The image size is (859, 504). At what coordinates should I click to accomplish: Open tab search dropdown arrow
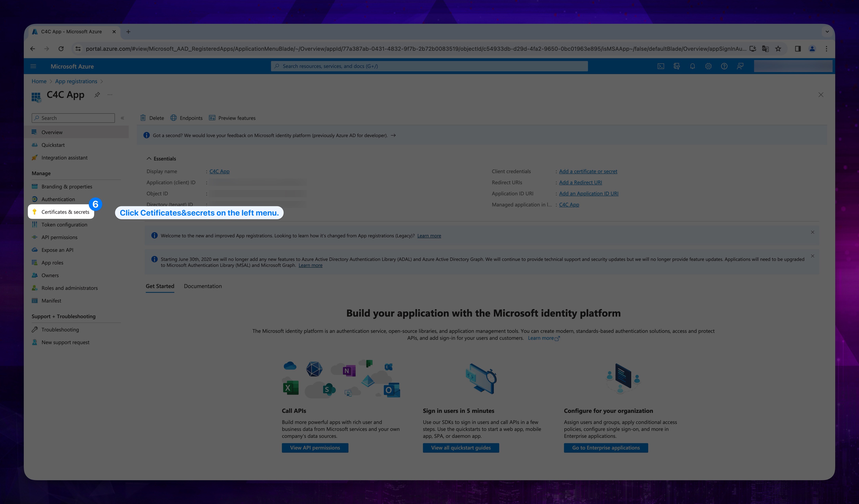coord(827,32)
